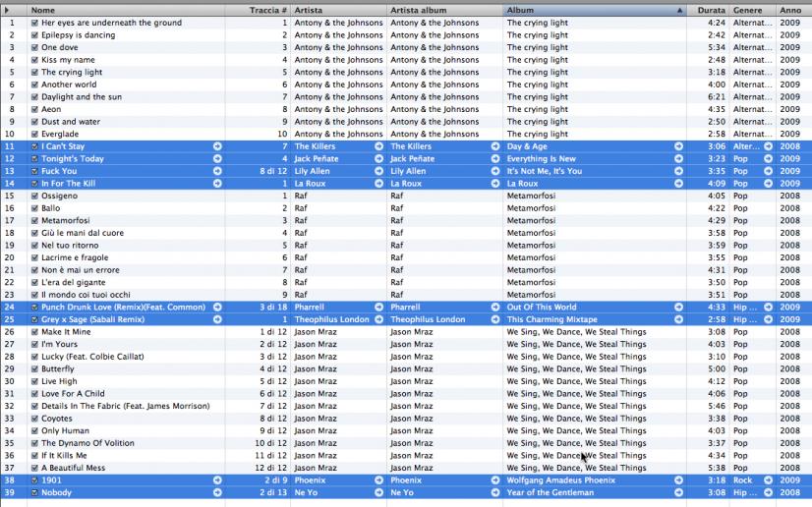Toggle checkbox for Everglade

coord(34,134)
